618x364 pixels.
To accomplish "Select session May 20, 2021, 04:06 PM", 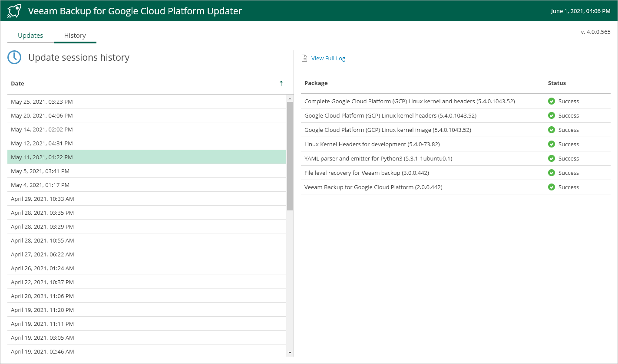I will coord(147,115).
